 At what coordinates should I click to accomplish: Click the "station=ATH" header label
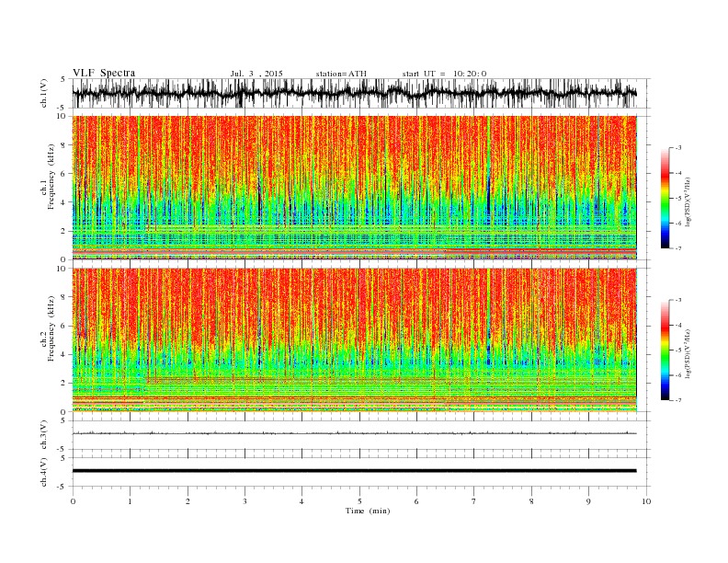coord(341,74)
